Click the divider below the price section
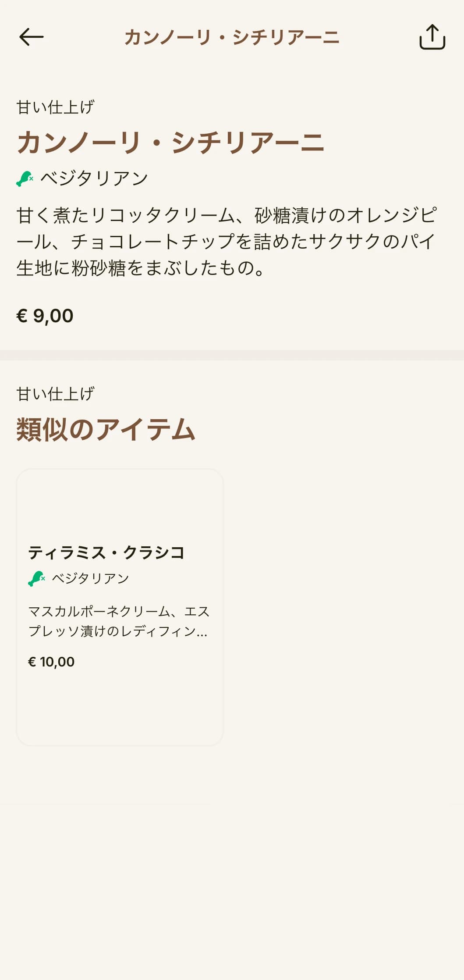Viewport: 464px width, 980px height. (232, 355)
